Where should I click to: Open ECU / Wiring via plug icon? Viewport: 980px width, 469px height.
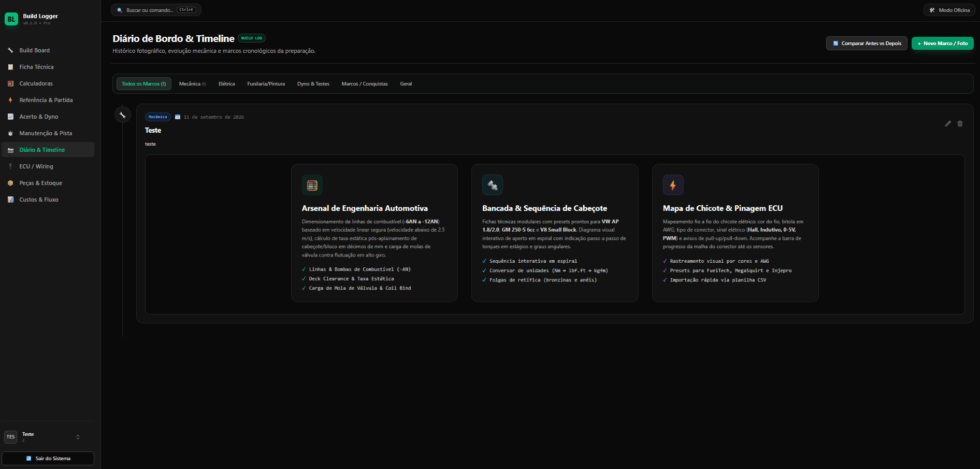coord(10,166)
